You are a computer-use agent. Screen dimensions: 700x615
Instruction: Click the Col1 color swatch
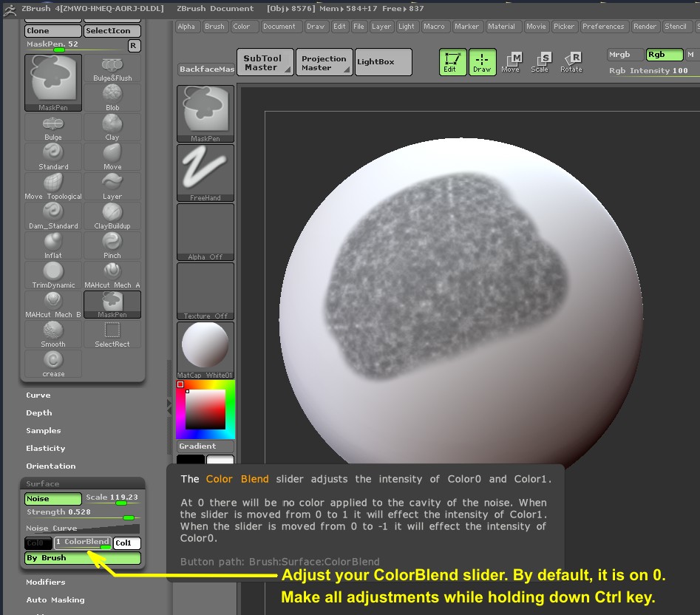[127, 543]
